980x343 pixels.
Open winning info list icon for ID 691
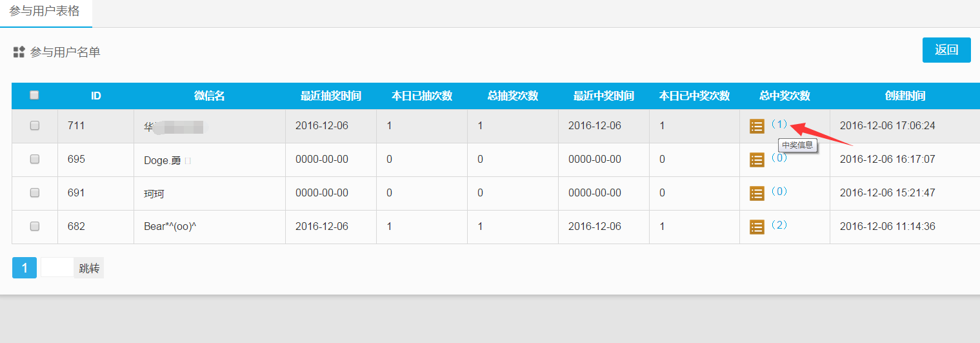(757, 193)
